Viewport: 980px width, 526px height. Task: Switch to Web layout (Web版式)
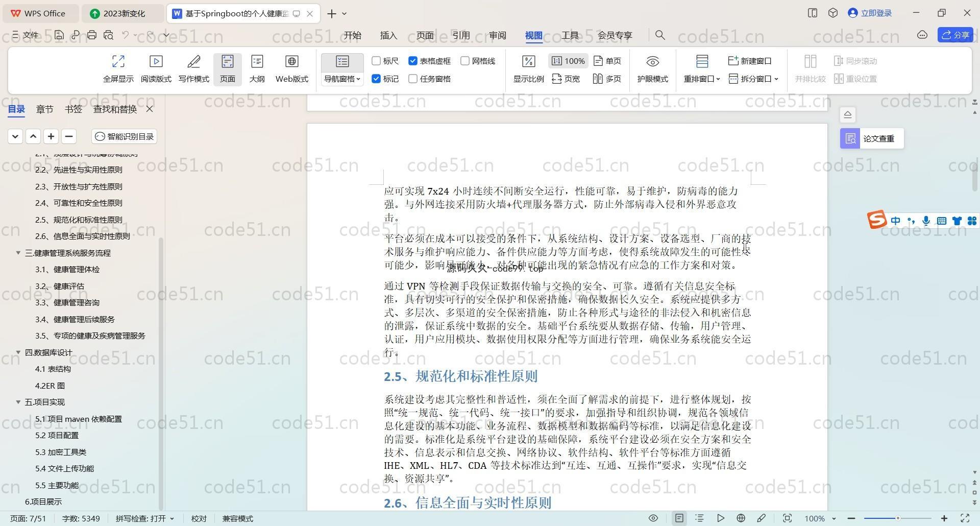[x=291, y=69]
